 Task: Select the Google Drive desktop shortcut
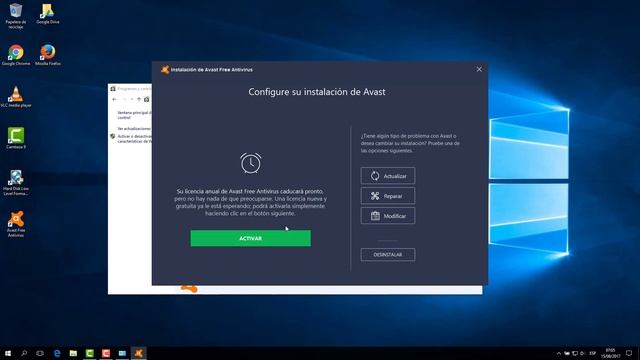48,14
